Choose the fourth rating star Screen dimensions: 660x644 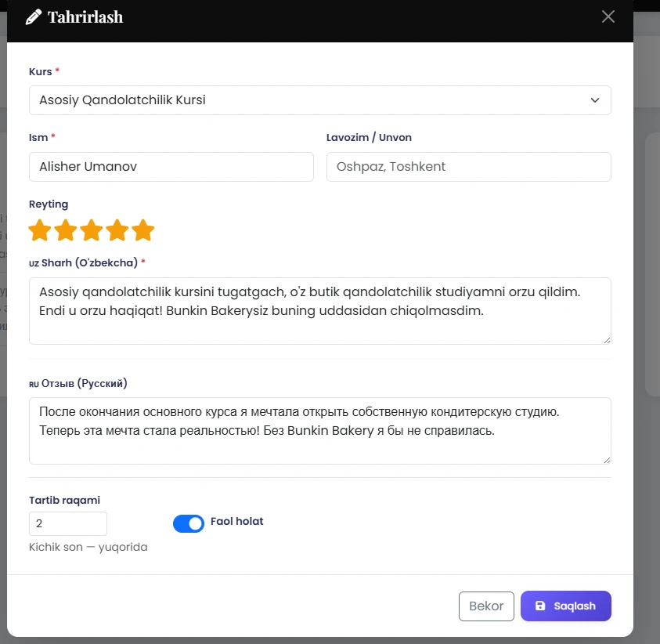pyautogui.click(x=117, y=230)
